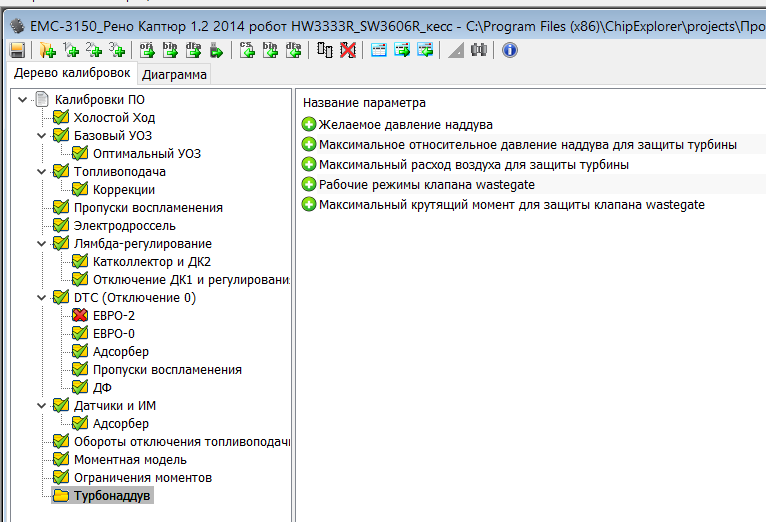Click the red-crossed compare icon in toolbar
The height and width of the screenshot is (522, 766).
347,50
